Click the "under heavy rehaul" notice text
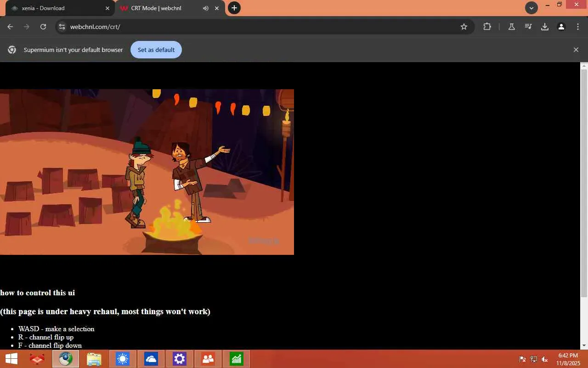 click(105, 311)
